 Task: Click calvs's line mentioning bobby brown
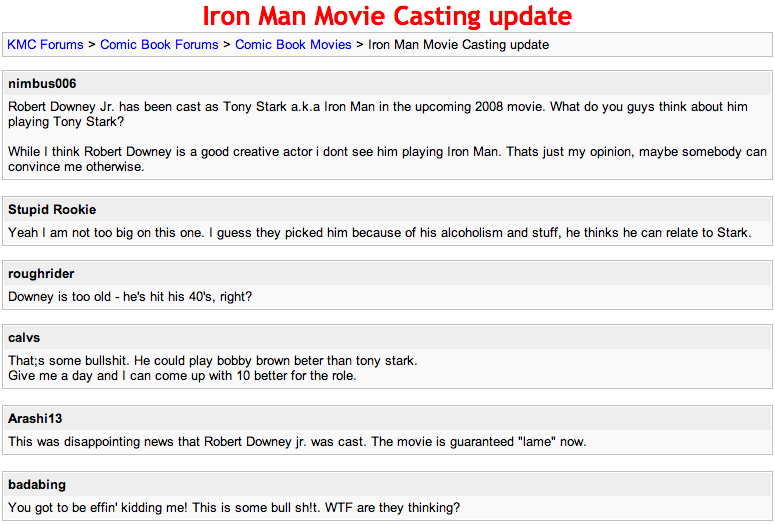coord(213,361)
